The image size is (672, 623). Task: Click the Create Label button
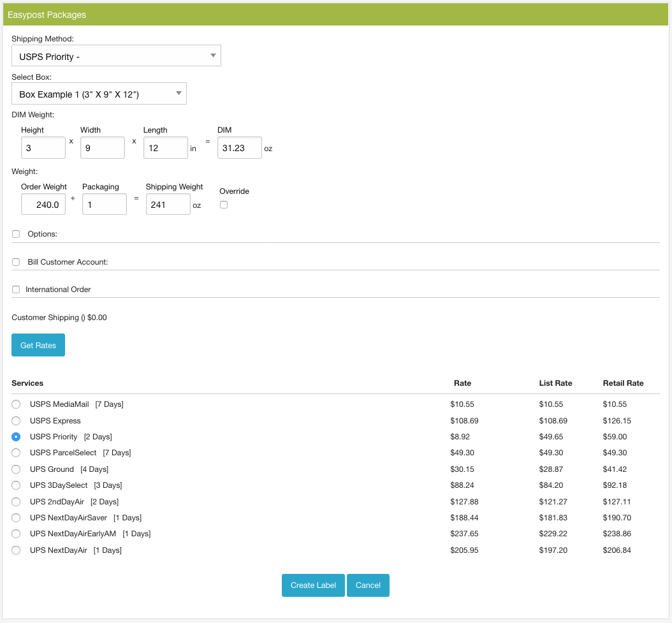click(313, 585)
